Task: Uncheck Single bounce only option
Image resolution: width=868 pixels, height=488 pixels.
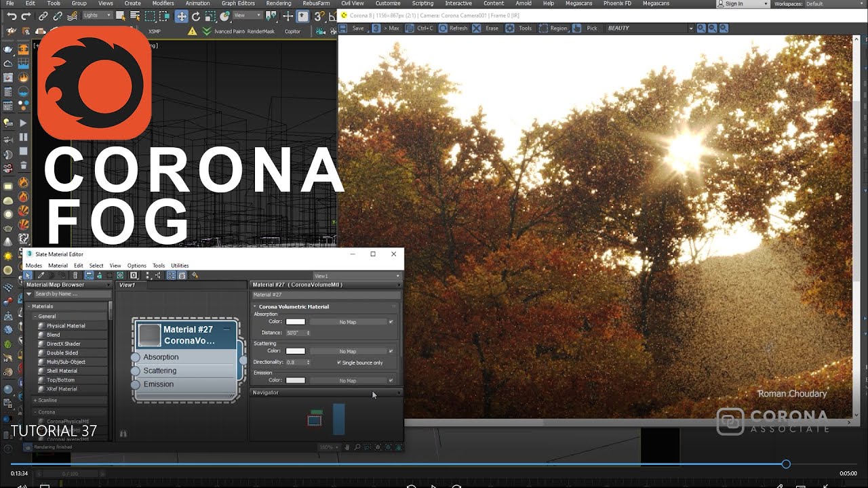Action: 339,363
